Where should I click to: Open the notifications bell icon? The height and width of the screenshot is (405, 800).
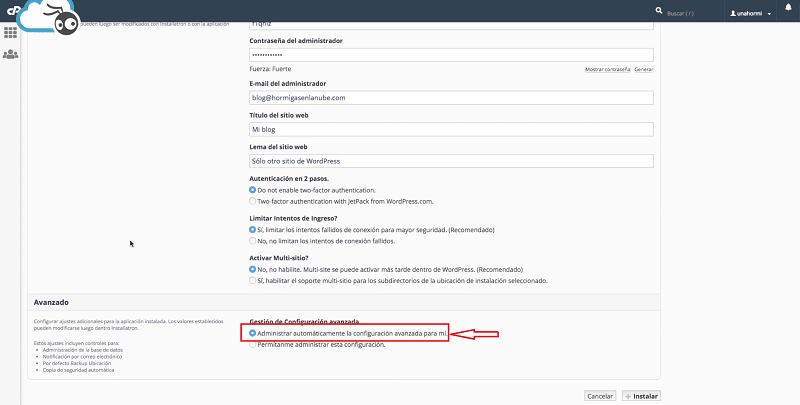pyautogui.click(x=789, y=7)
